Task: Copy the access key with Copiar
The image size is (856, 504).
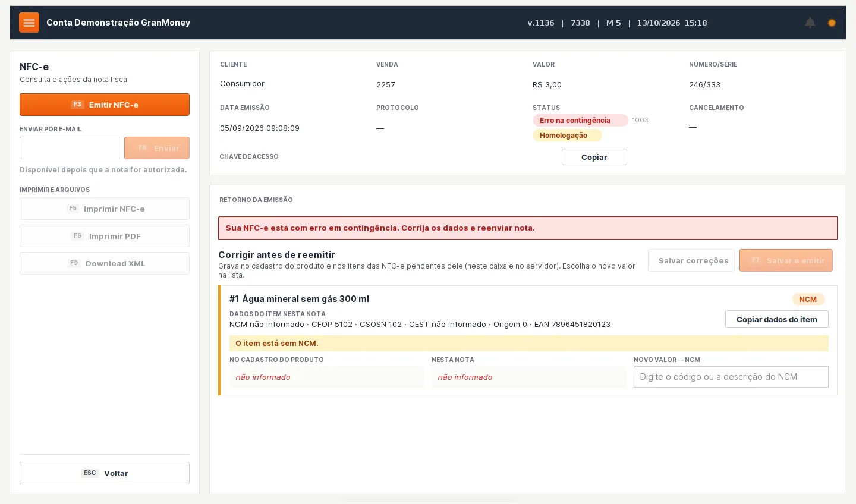Action: [594, 157]
